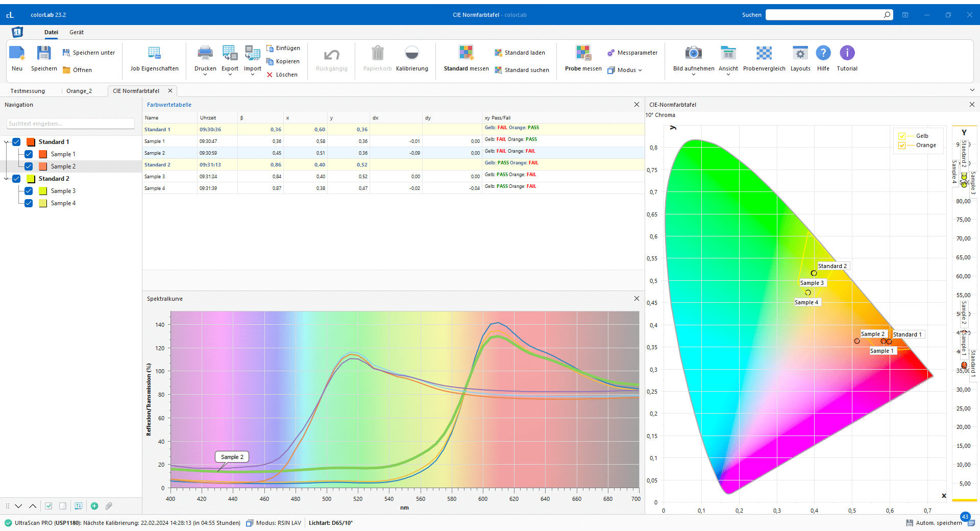Uncheck the Sample 2 checkbox

click(29, 166)
